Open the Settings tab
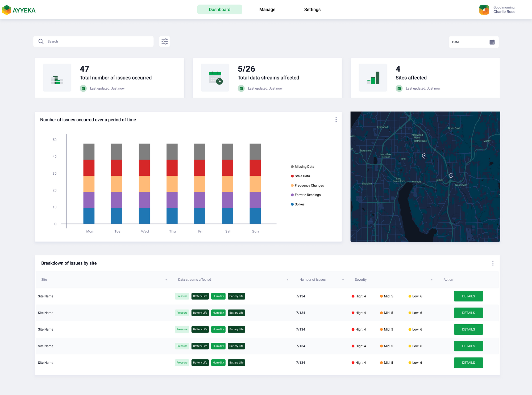Screen dimensions: 532x395 [x=312, y=10]
